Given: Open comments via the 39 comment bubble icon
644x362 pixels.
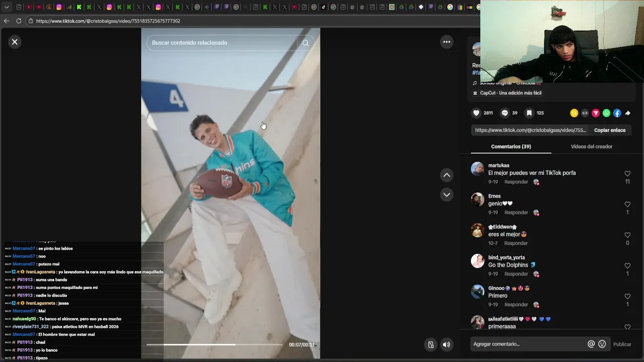Looking at the screenshot, I should point(505,113).
